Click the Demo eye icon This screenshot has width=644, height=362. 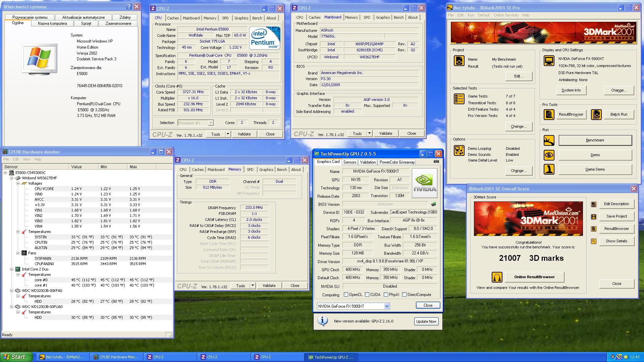tap(549, 155)
